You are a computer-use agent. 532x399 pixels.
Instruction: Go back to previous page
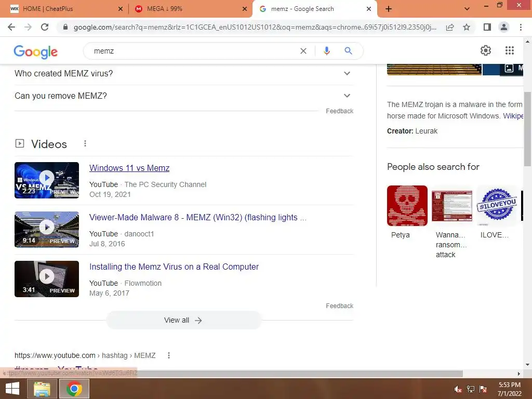11,27
